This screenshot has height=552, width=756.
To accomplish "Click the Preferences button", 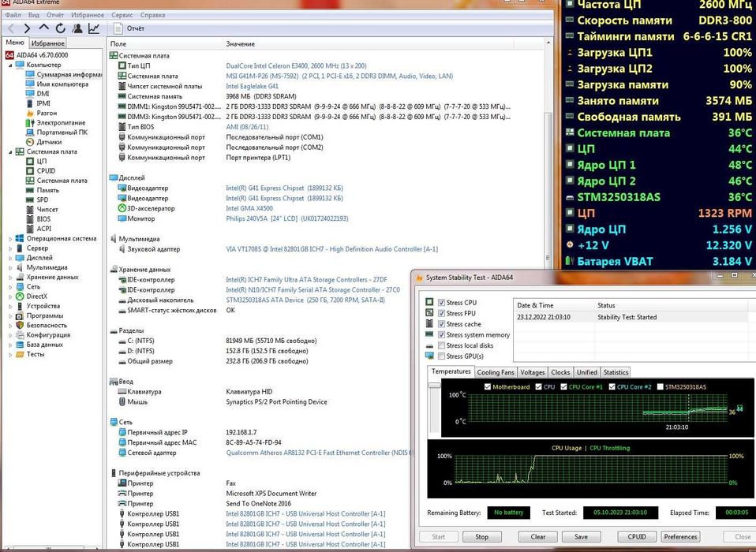I will [x=681, y=537].
